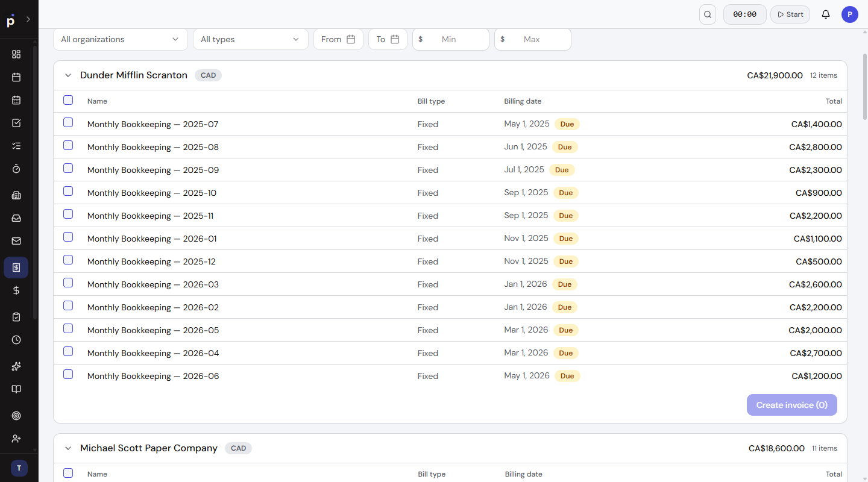This screenshot has height=482, width=868.
Task: Select the highlighted invoice billing icon in sidebar
Action: pos(16,268)
